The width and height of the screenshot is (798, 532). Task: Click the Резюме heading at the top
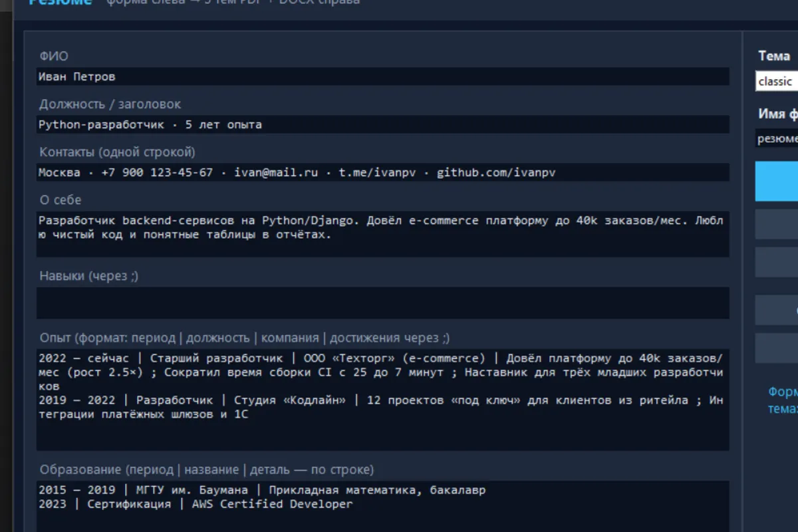[60, 3]
